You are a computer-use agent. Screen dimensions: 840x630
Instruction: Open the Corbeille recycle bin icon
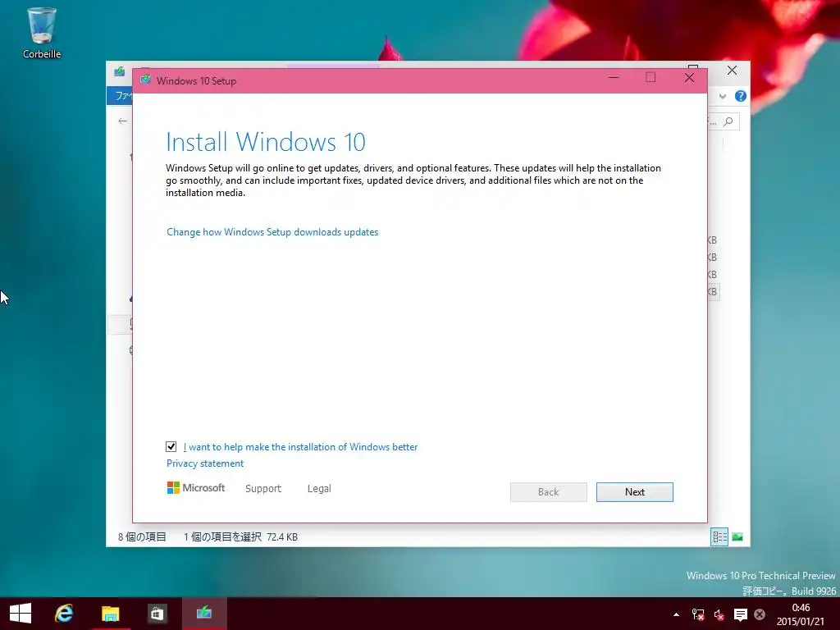(42, 32)
